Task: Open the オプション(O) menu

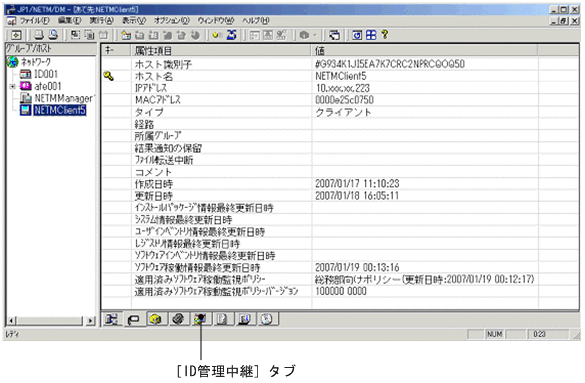Action: coord(172,21)
